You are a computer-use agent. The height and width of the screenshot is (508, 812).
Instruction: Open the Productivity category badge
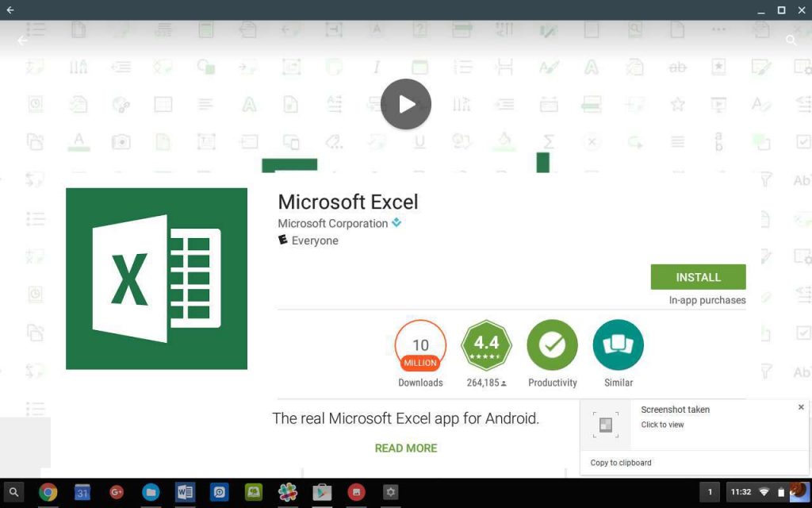[x=553, y=345]
